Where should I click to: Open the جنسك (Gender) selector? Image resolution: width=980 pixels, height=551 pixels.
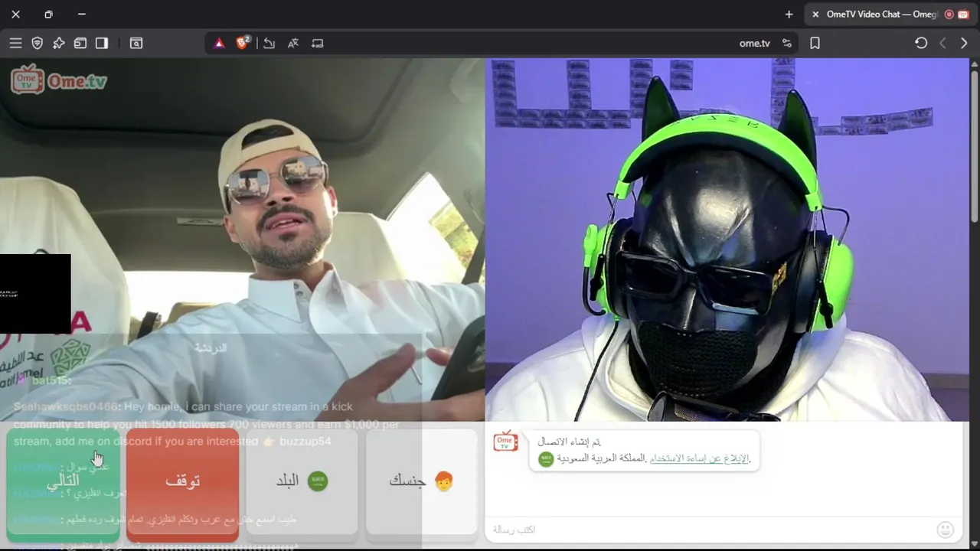click(x=421, y=481)
